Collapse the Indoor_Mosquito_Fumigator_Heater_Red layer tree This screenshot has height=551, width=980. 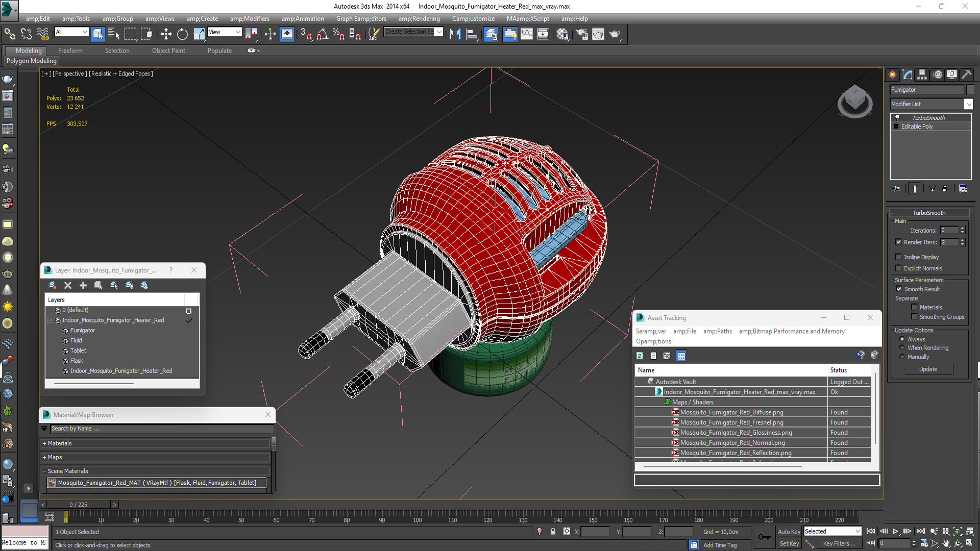50,320
